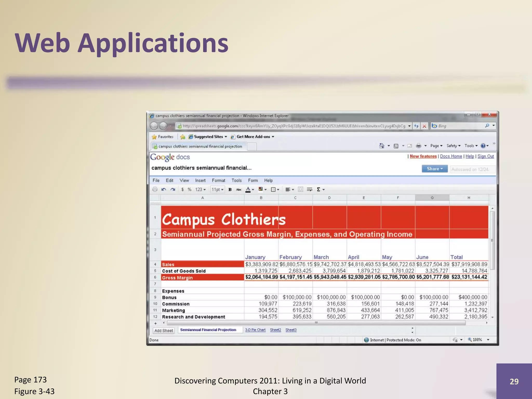Go to Docs Home link
532x399 pixels.
pyautogui.click(x=451, y=156)
